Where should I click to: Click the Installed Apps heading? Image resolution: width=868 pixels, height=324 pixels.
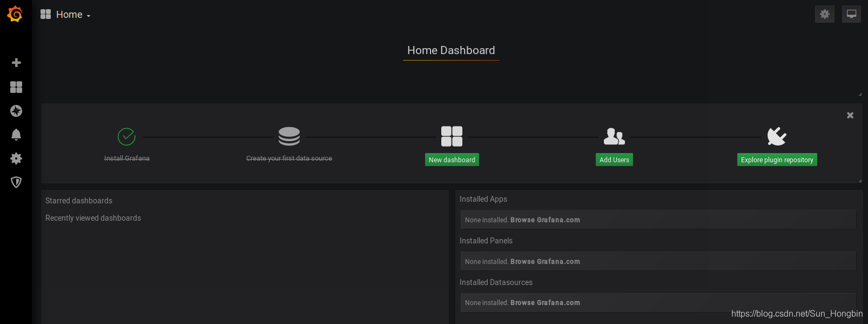[x=483, y=199]
